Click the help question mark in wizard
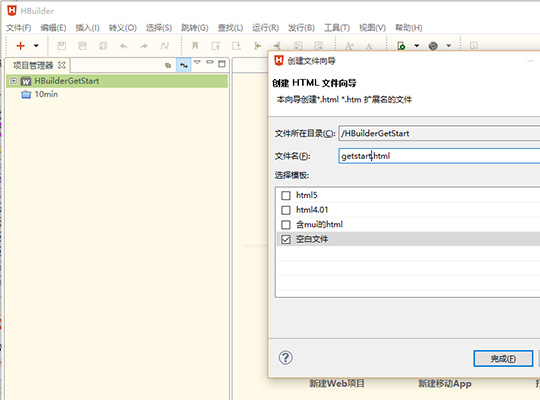 [285, 358]
